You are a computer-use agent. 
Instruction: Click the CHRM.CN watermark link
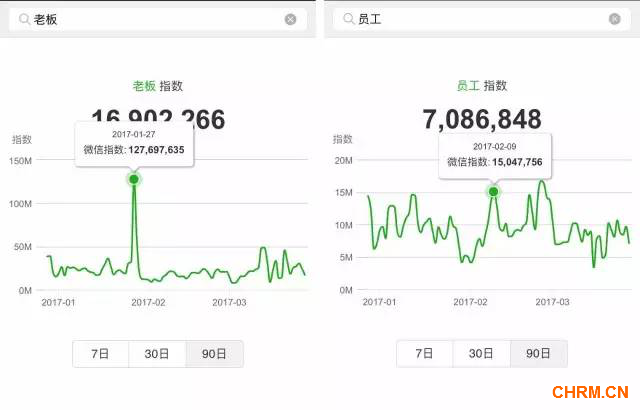pos(588,391)
